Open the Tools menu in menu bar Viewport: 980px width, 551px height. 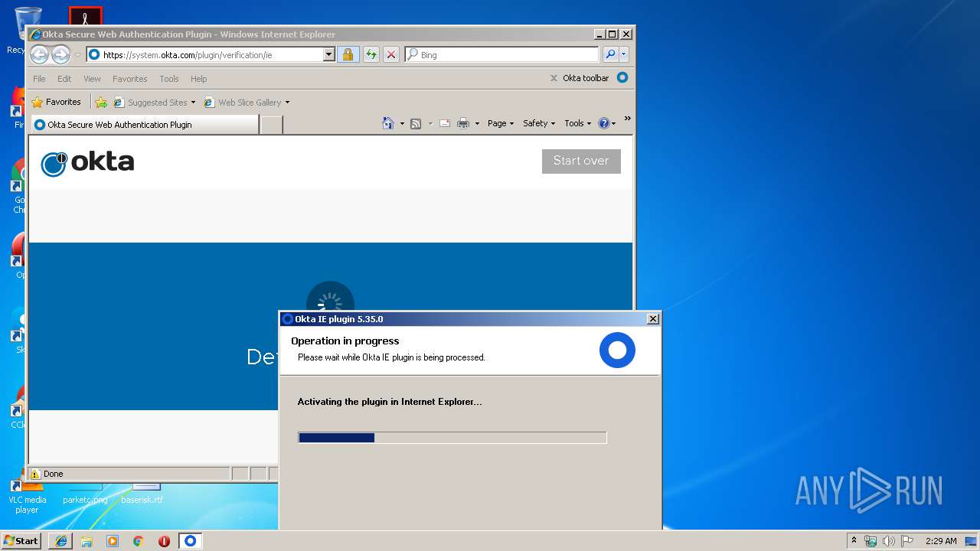(x=169, y=79)
